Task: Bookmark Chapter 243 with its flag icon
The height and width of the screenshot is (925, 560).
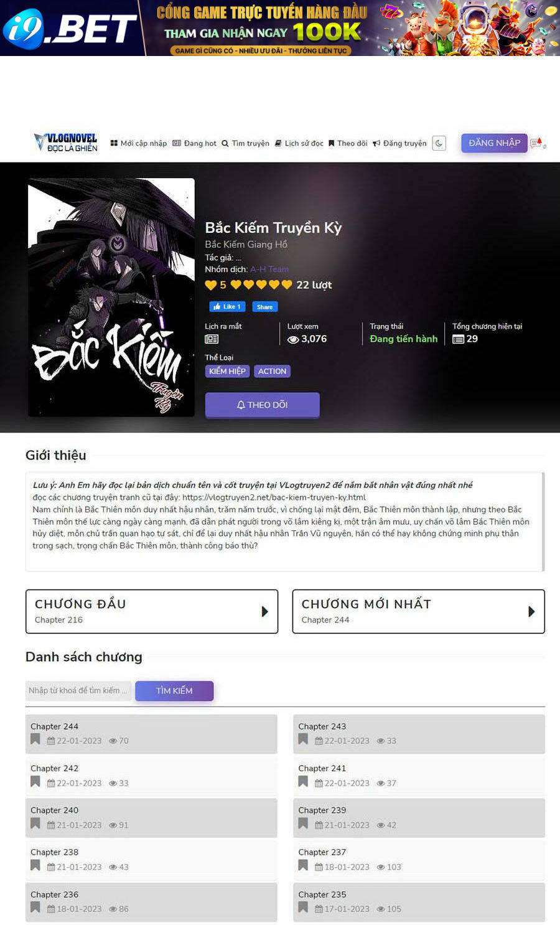Action: pyautogui.click(x=303, y=740)
